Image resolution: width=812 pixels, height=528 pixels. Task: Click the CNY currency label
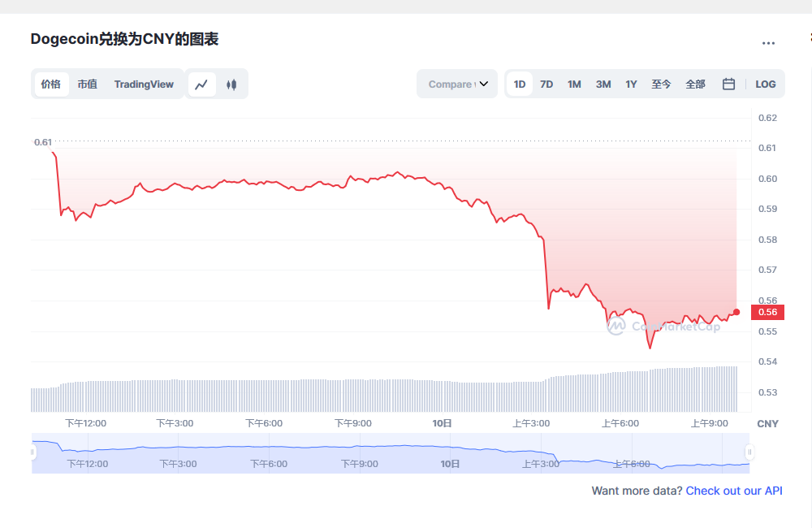[767, 424]
